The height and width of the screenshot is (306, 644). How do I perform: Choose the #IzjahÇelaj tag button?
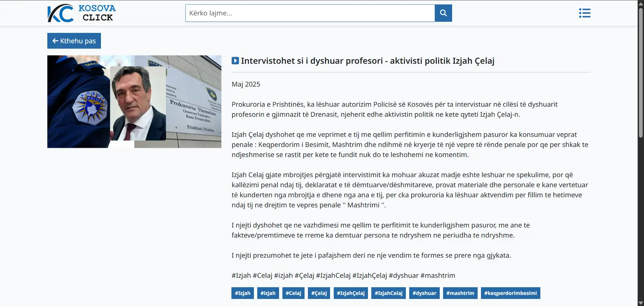pyautogui.click(x=351, y=293)
